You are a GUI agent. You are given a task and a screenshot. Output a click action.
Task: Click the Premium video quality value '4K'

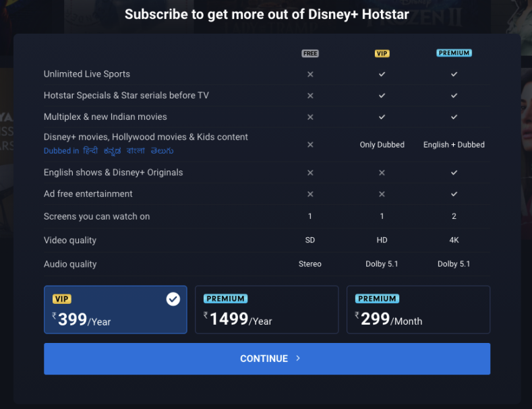point(454,240)
